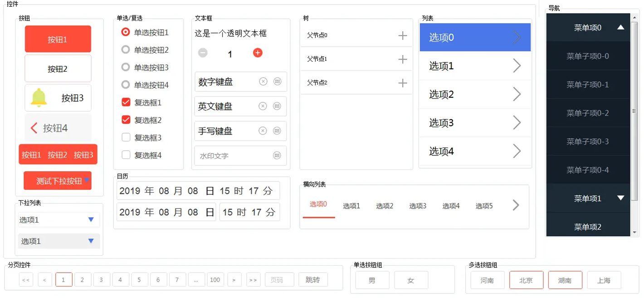
Task: Select page 100 in pagination
Action: tap(215, 280)
